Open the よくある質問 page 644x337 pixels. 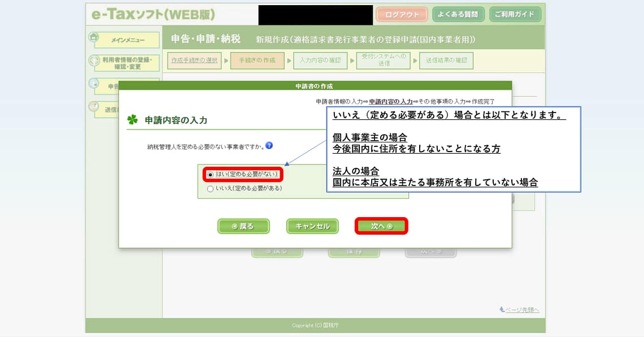[458, 15]
